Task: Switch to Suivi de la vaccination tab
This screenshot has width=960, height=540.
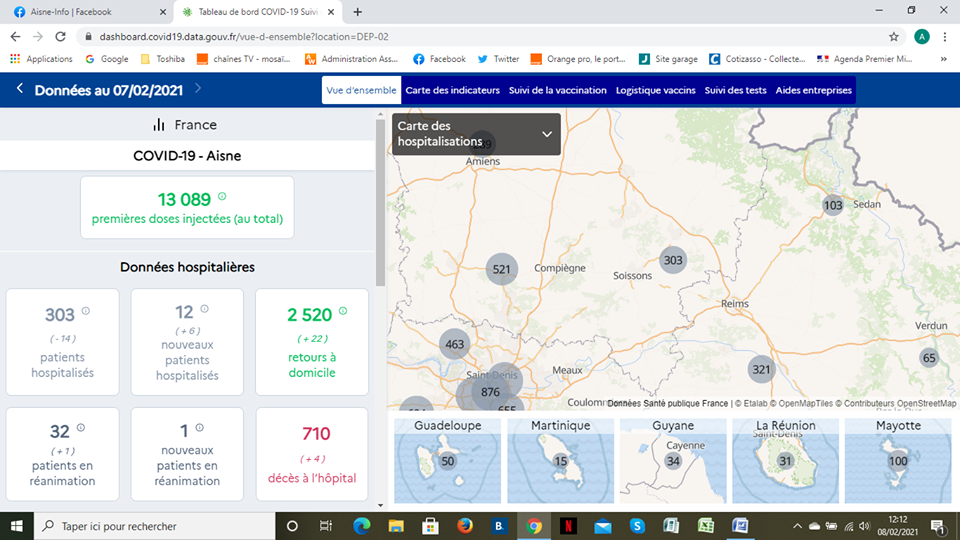Action: [x=557, y=90]
